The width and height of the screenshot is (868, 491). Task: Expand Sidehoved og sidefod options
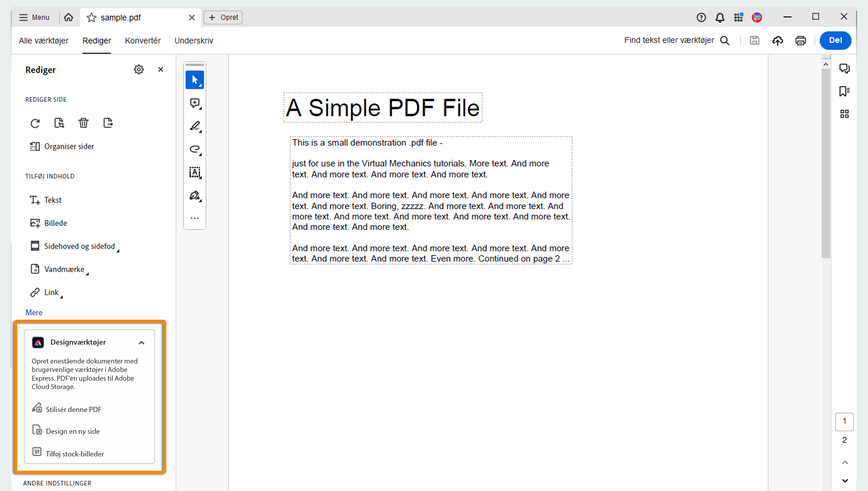pyautogui.click(x=79, y=246)
